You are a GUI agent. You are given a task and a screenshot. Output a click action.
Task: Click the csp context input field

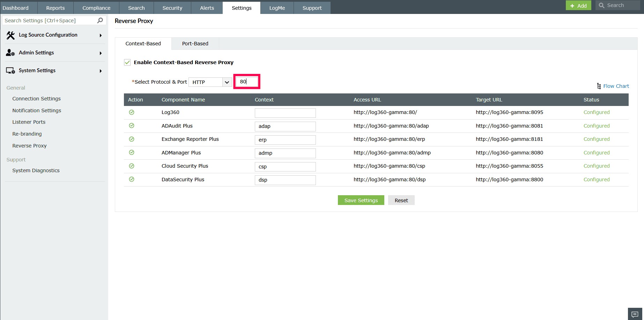point(285,167)
